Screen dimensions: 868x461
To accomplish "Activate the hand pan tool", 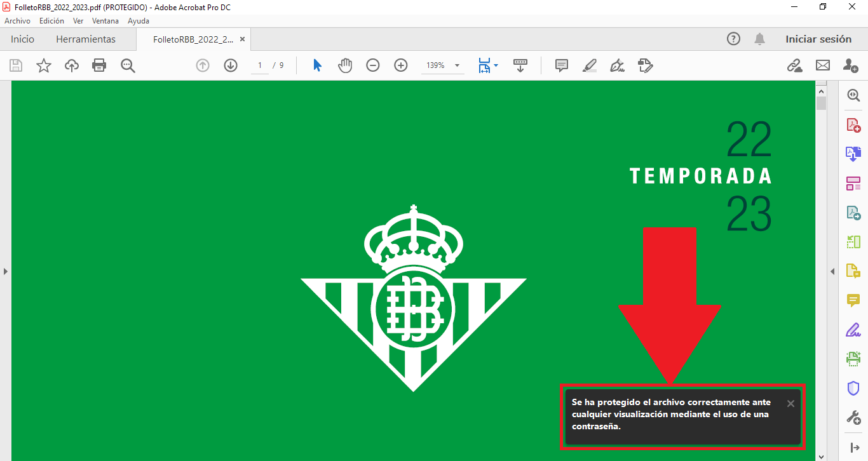I will [x=345, y=65].
